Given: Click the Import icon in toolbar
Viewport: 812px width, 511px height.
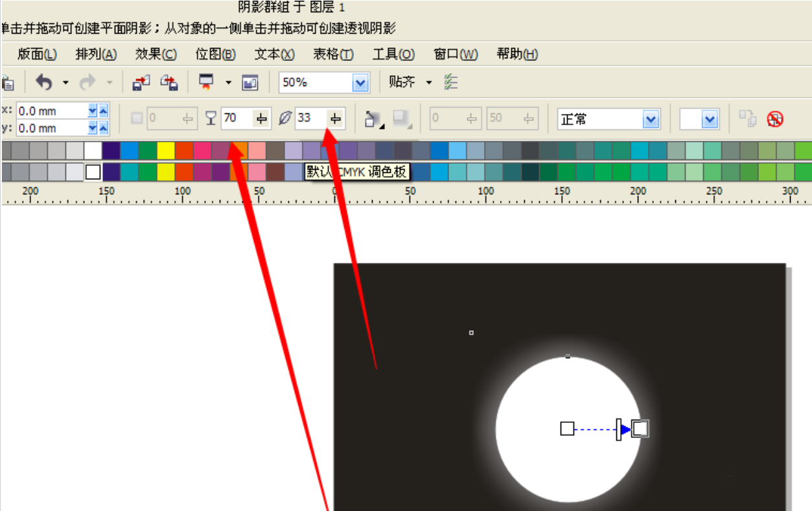Looking at the screenshot, I should point(141,82).
